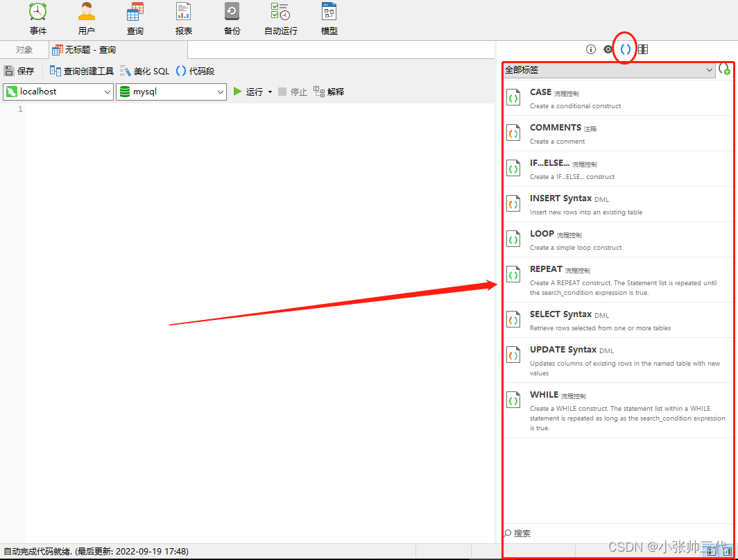
Task: Open the 备份 (Backup) toolbar icon
Action: (x=232, y=18)
